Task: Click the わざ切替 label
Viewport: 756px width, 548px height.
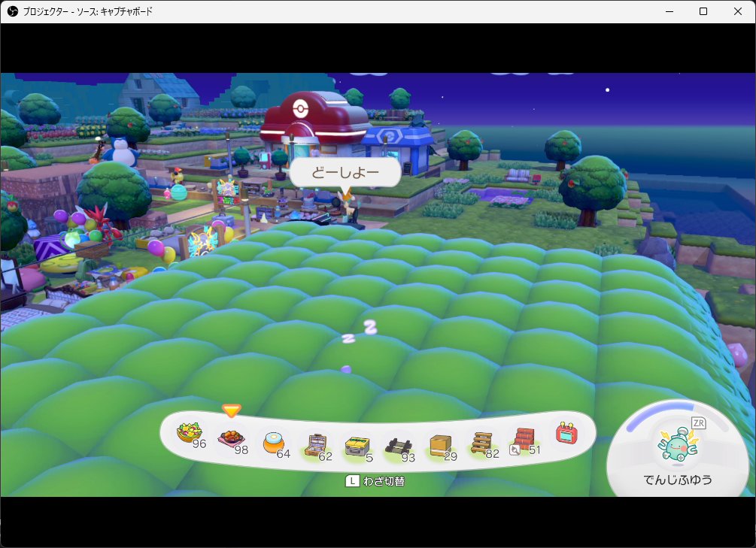Action: click(x=384, y=481)
